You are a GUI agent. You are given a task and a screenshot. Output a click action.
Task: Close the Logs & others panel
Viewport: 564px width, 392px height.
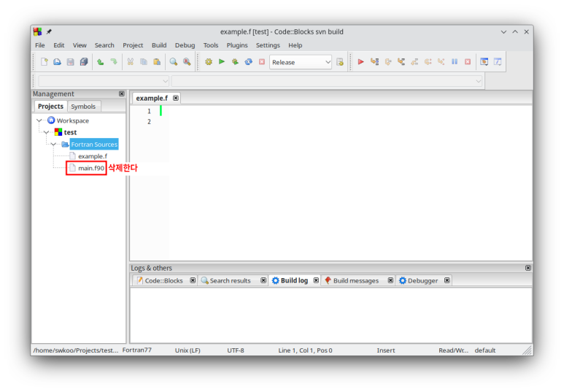click(528, 268)
